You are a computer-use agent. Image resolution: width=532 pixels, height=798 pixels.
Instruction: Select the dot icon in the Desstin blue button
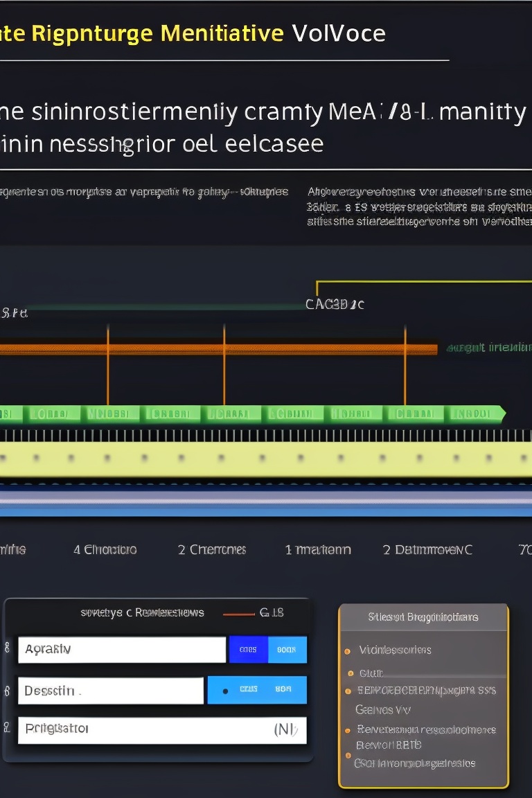click(225, 691)
